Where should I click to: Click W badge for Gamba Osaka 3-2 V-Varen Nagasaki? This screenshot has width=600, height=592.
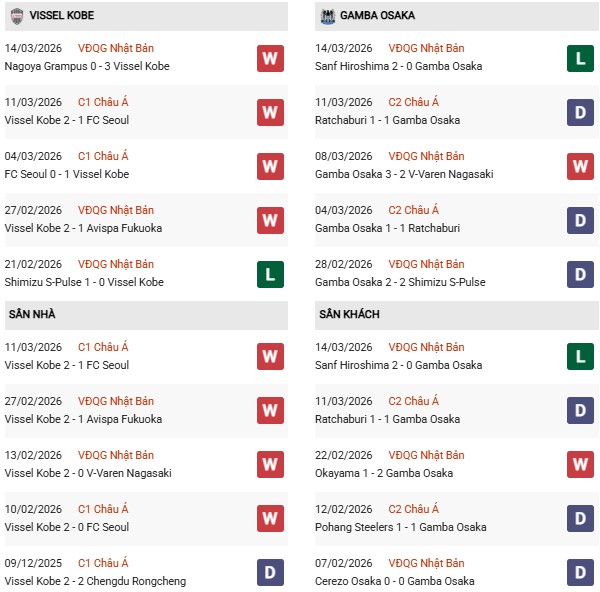tap(580, 166)
